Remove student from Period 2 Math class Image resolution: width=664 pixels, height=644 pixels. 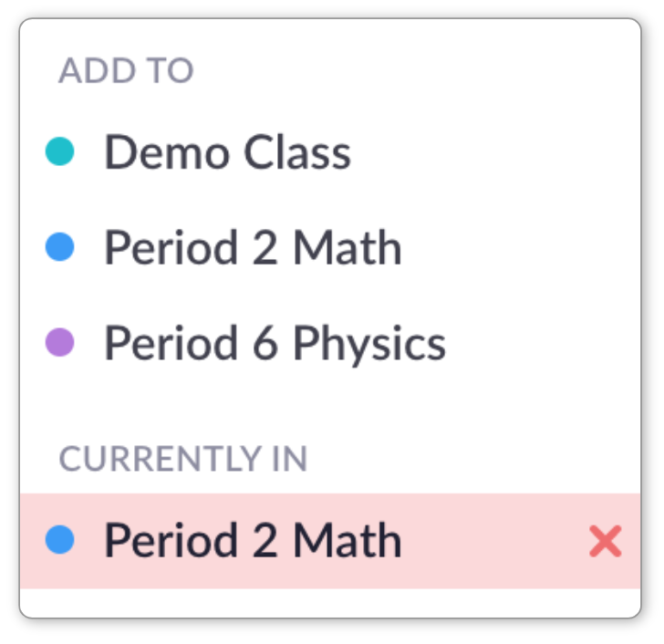[605, 543]
